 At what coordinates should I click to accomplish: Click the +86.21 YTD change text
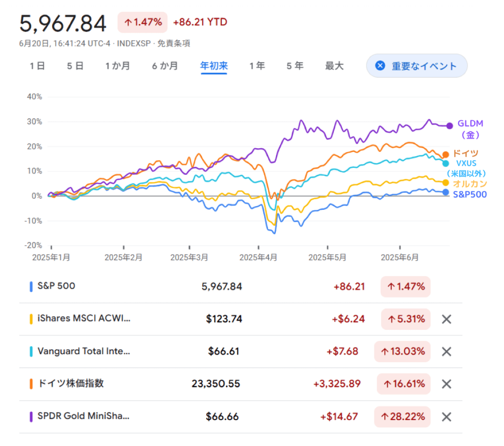[x=200, y=22]
